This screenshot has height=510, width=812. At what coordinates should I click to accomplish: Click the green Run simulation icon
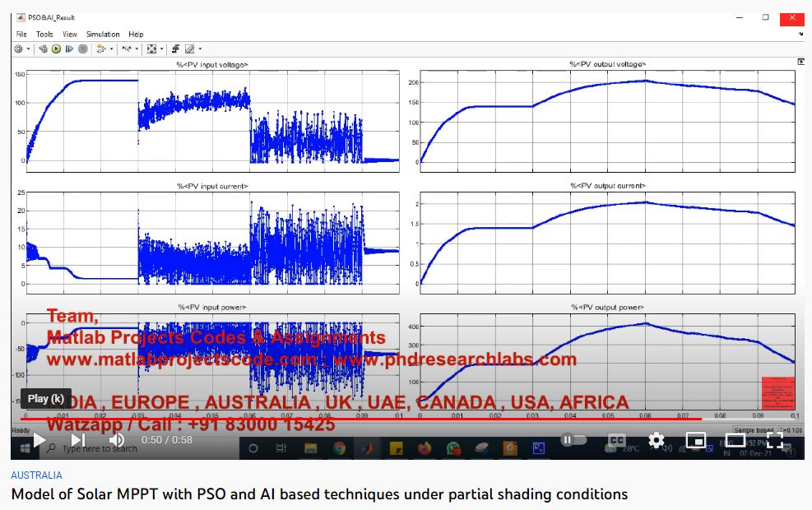[57, 49]
